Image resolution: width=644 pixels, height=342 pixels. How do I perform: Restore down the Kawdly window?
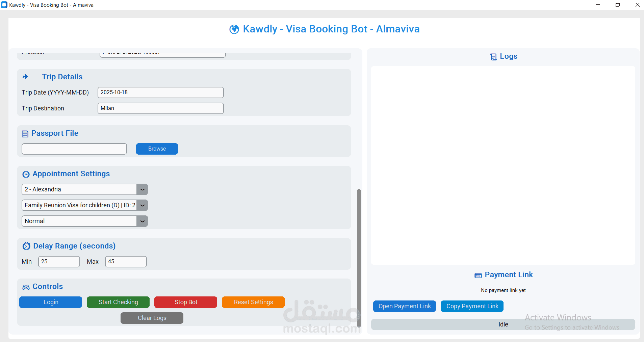click(x=618, y=5)
